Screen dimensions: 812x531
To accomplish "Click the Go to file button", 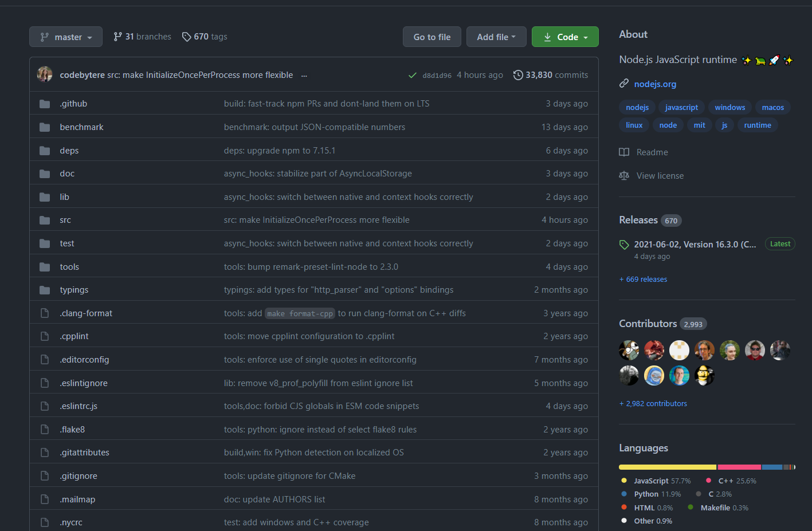I will click(432, 37).
